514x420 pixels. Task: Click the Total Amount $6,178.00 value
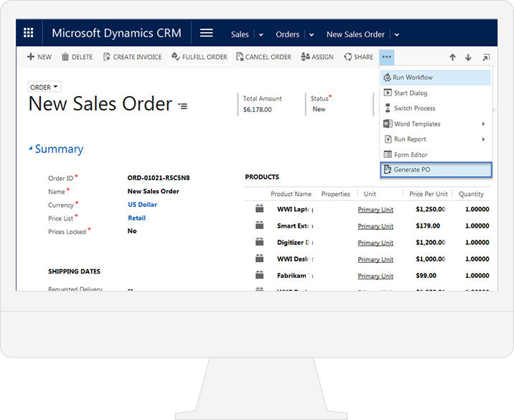click(x=257, y=110)
